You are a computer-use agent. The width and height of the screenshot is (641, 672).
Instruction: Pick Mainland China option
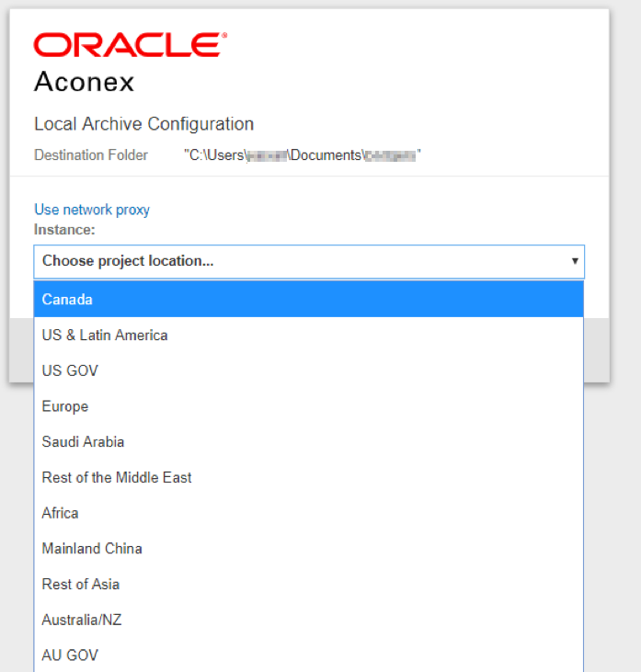click(x=309, y=548)
